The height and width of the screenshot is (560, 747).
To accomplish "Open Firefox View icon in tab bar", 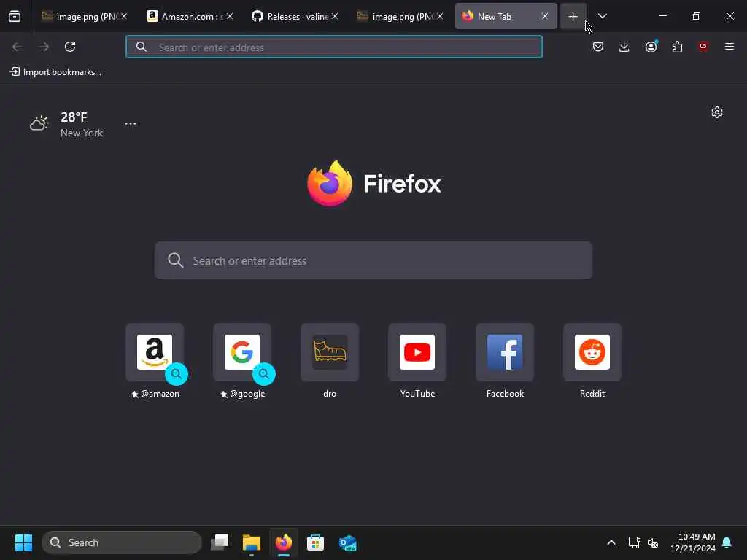I will [15, 16].
